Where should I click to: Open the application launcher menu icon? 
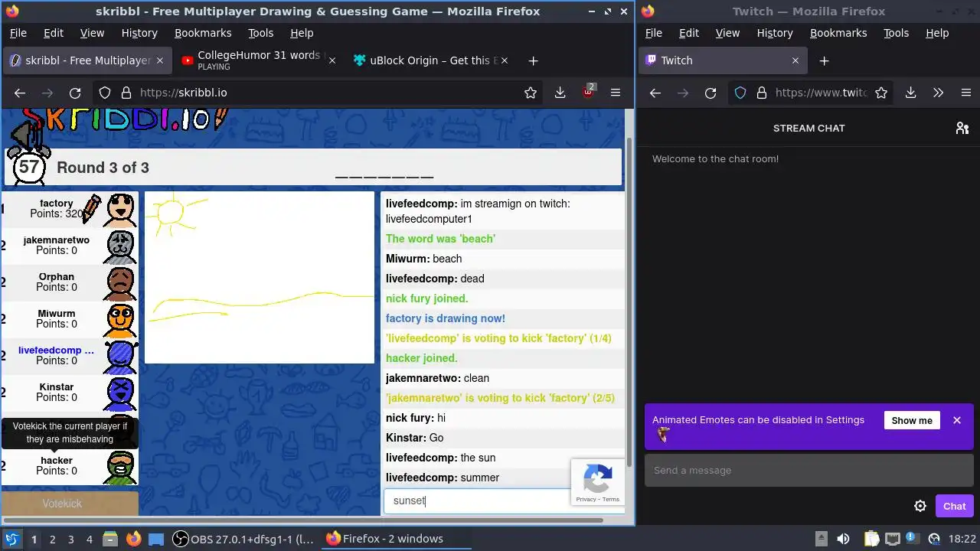11,539
